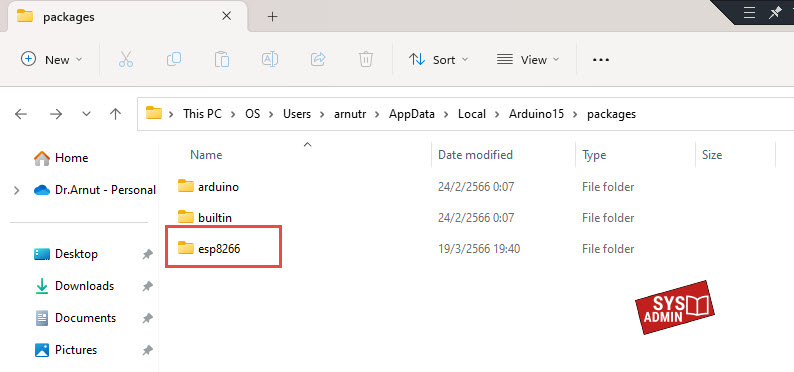The image size is (794, 372).
Task: Click the Copy icon in toolbar
Action: 174,60
